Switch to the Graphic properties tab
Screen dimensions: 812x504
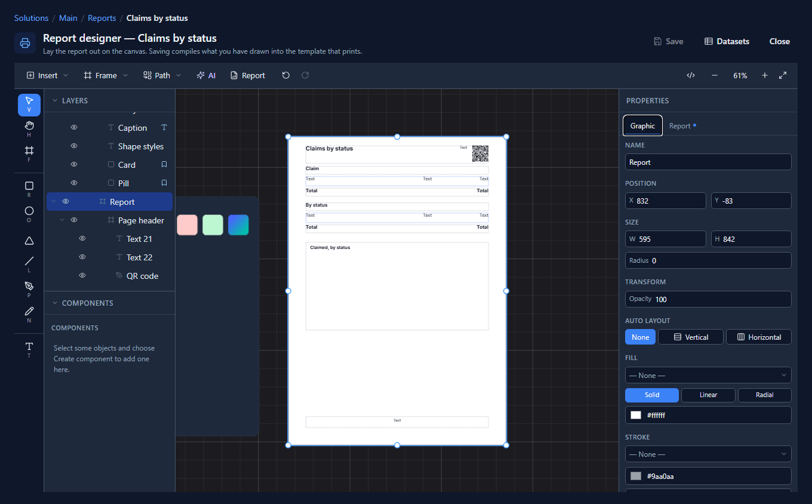click(x=642, y=126)
